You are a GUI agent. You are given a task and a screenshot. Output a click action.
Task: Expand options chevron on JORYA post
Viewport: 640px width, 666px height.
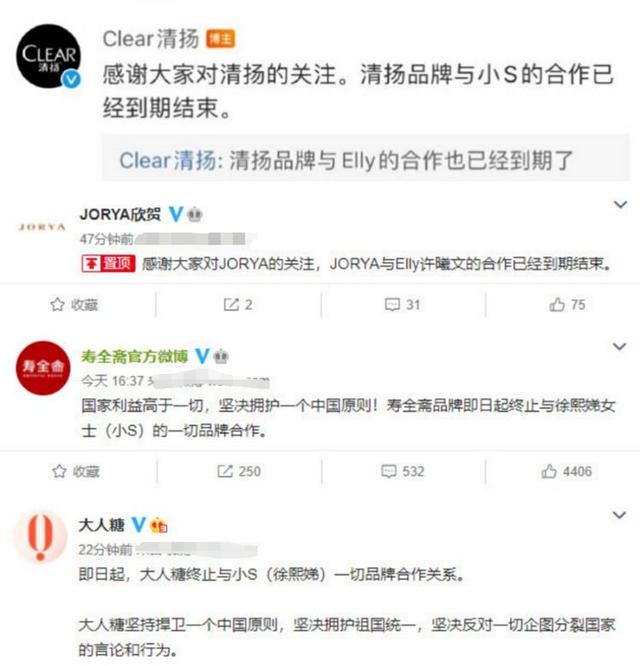(x=620, y=205)
